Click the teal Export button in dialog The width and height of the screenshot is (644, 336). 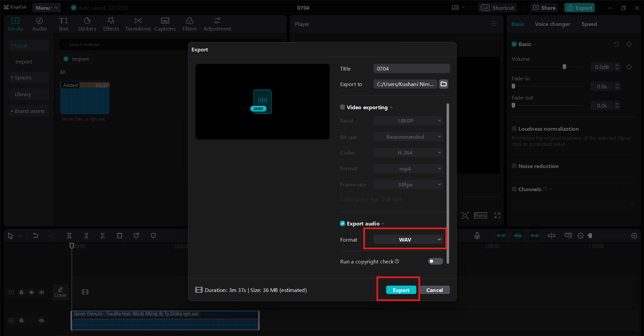[x=401, y=290]
